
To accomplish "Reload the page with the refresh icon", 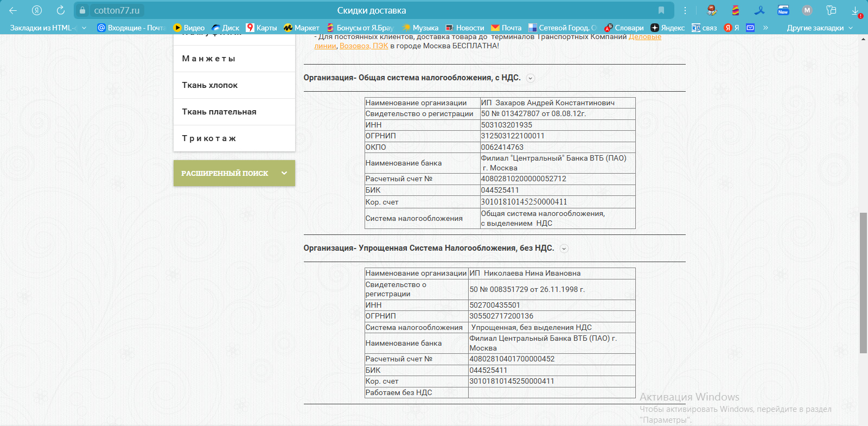I will tap(61, 10).
